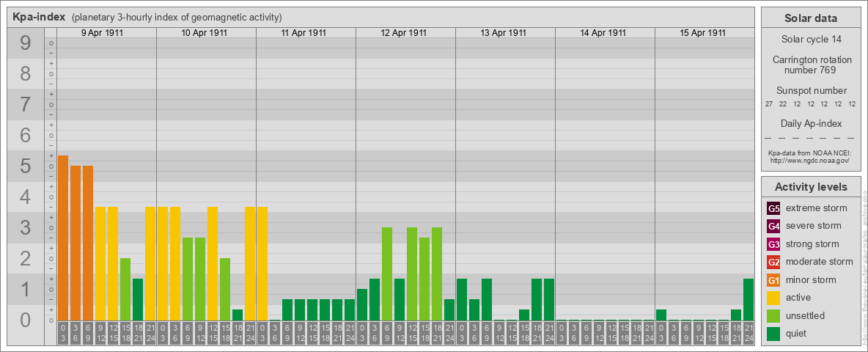Select the 11 Apr 1911 day header
This screenshot has height=352, width=868.
[304, 33]
